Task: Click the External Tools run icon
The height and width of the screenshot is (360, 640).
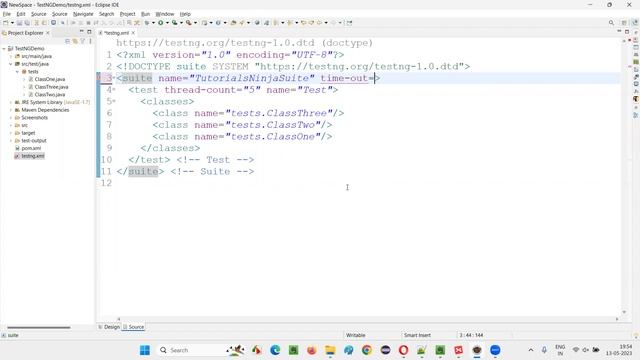Action: (x=189, y=23)
